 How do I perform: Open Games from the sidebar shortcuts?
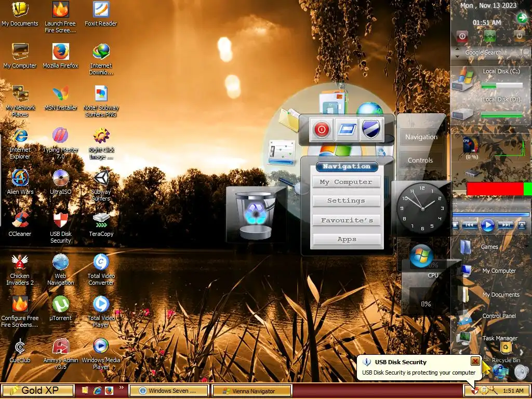pyautogui.click(x=480, y=247)
